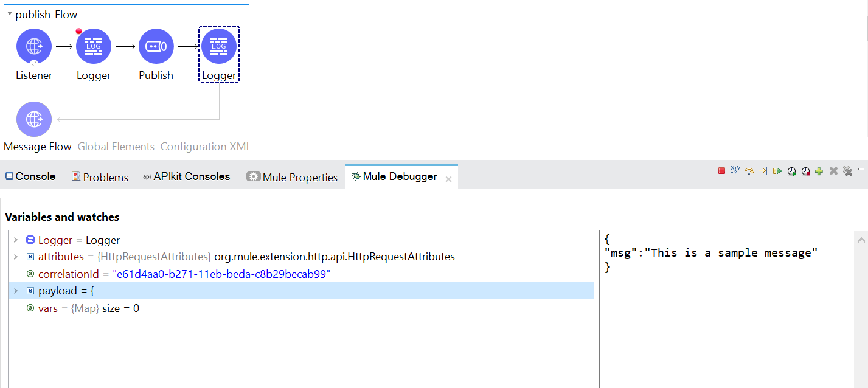Click the remove selected watch icon
868x388 pixels.
point(833,171)
